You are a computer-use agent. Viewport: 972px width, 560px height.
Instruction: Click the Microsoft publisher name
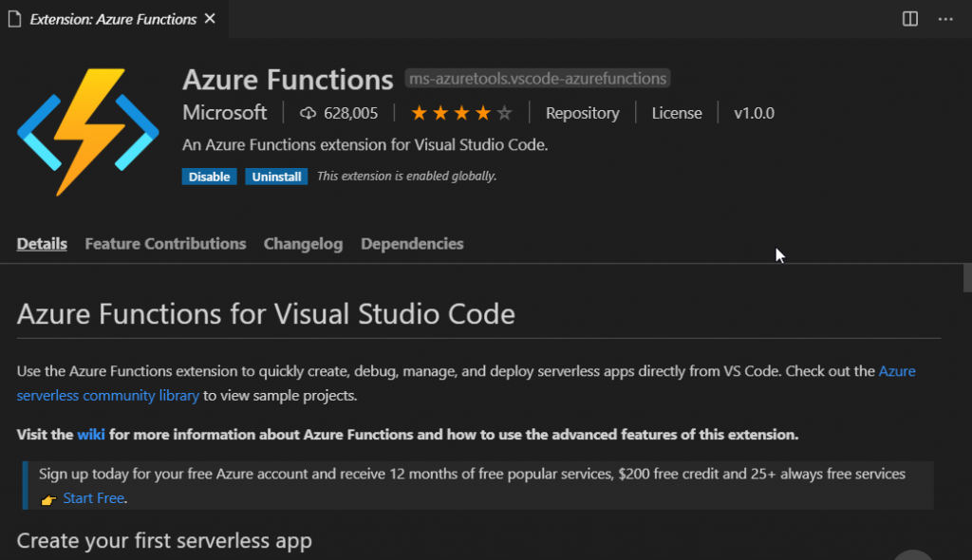[224, 113]
